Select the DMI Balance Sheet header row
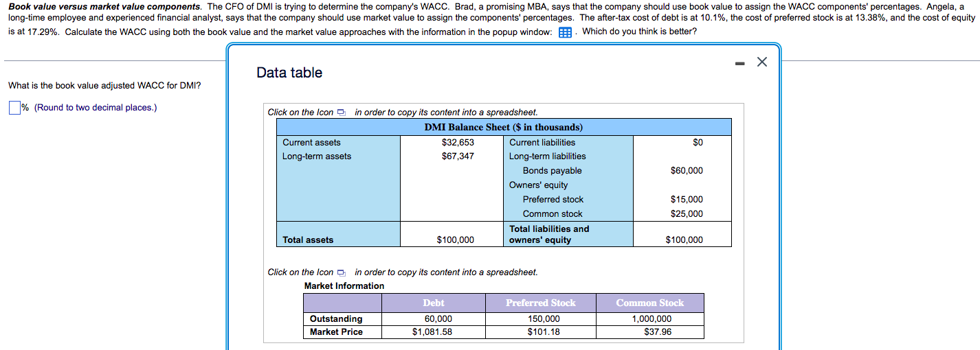Image resolution: width=980 pixels, height=350 pixels. pyautogui.click(x=504, y=127)
